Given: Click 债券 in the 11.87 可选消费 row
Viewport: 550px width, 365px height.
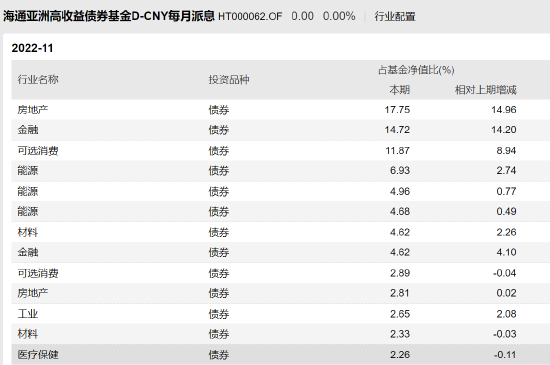Looking at the screenshot, I should 219,151.
